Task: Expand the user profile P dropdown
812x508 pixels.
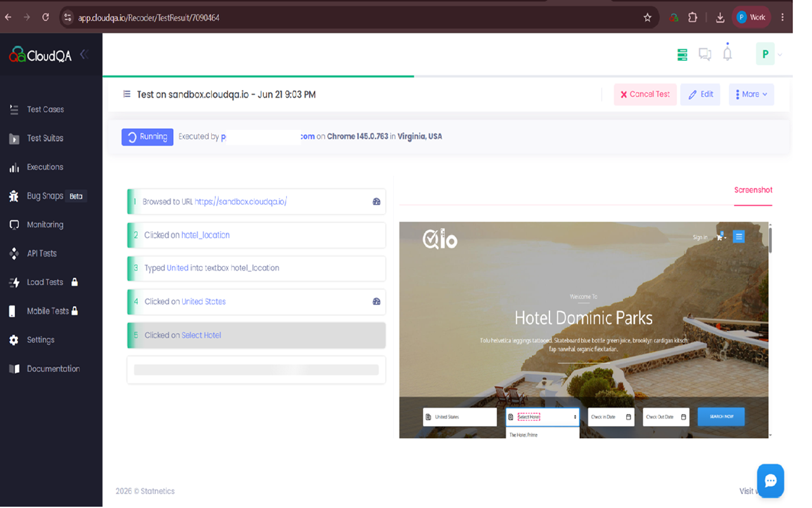Action: (769, 55)
